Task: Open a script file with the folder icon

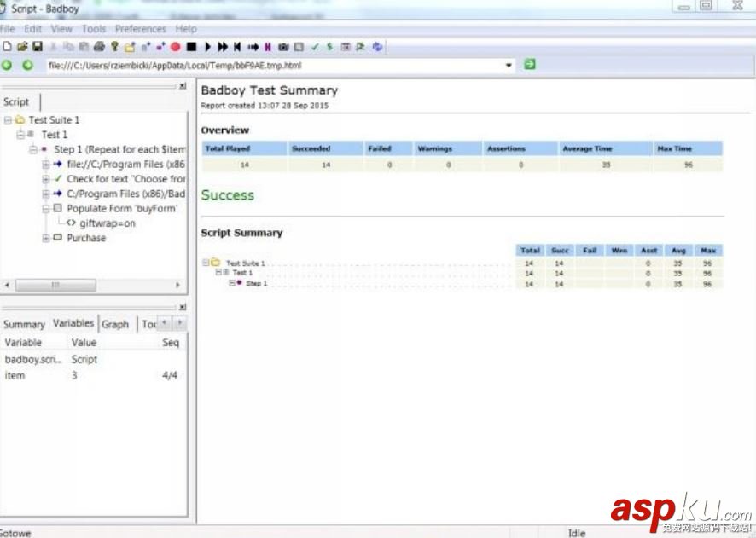Action: (x=22, y=47)
